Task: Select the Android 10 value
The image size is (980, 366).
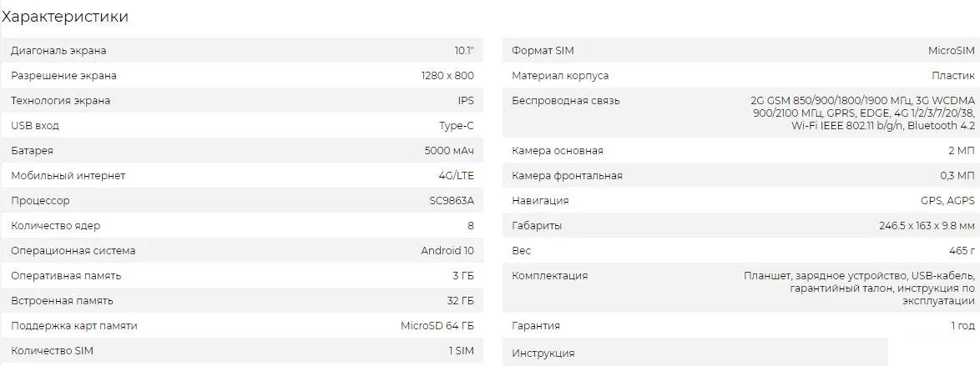Action: point(447,251)
